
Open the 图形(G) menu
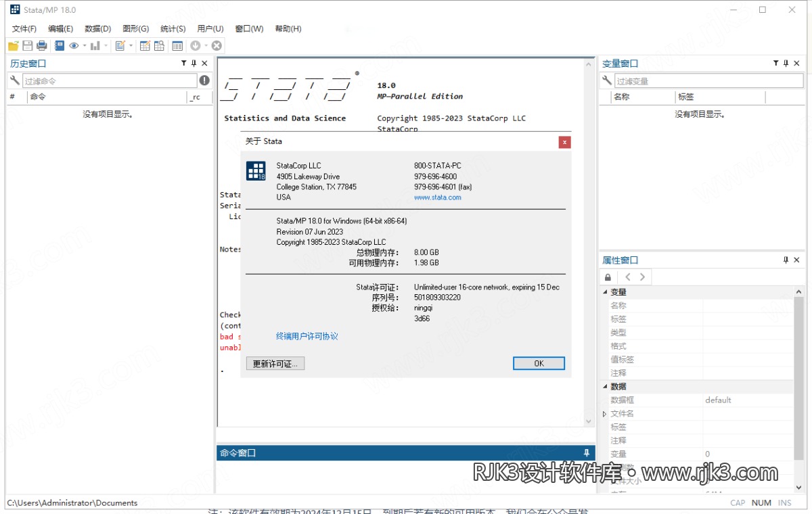pyautogui.click(x=135, y=28)
